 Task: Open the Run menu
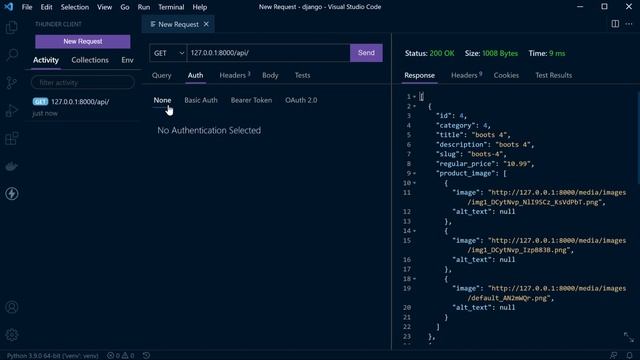tap(144, 7)
